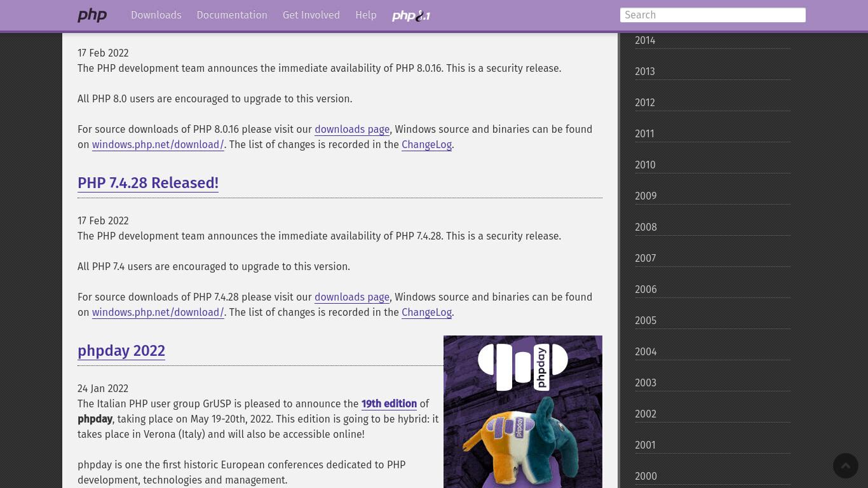
Task: Open the Help menu
Action: click(366, 15)
